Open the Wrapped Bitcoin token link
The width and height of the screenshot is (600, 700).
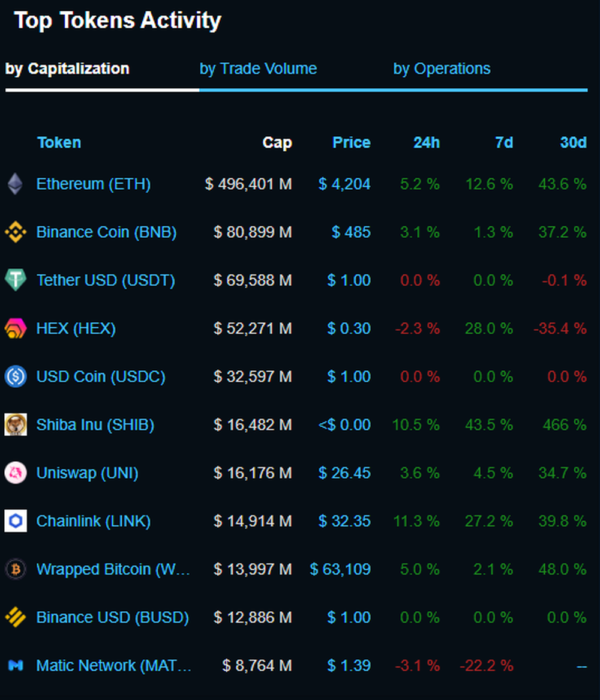(x=113, y=570)
